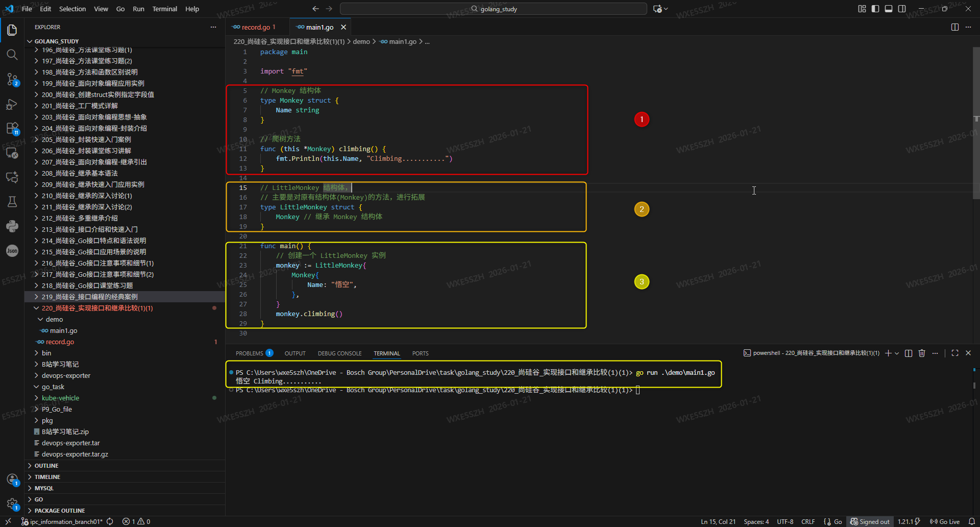This screenshot has height=527, width=980.
Task: Open the Json extension view
Action: point(12,251)
